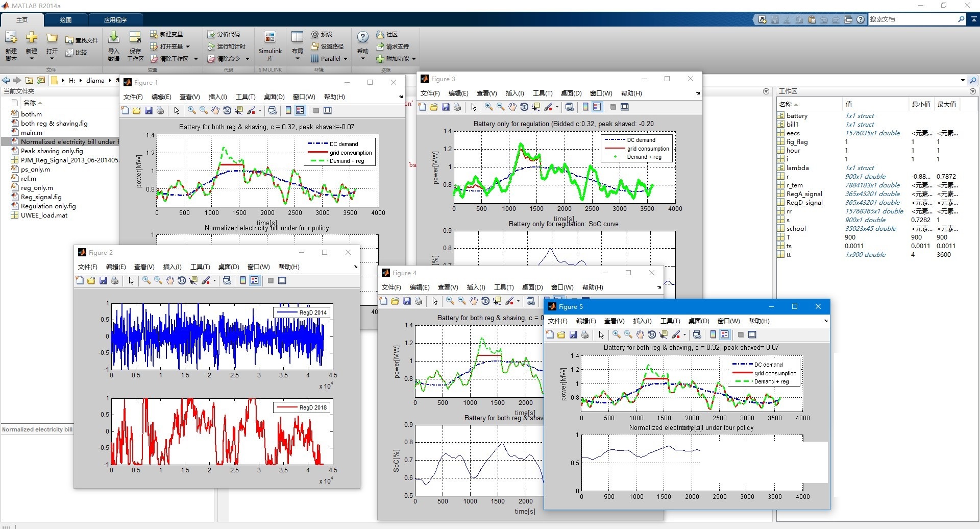Viewport: 980px width, 529px height.
Task: Open File (文件) menu in Figure 5
Action: (x=557, y=321)
